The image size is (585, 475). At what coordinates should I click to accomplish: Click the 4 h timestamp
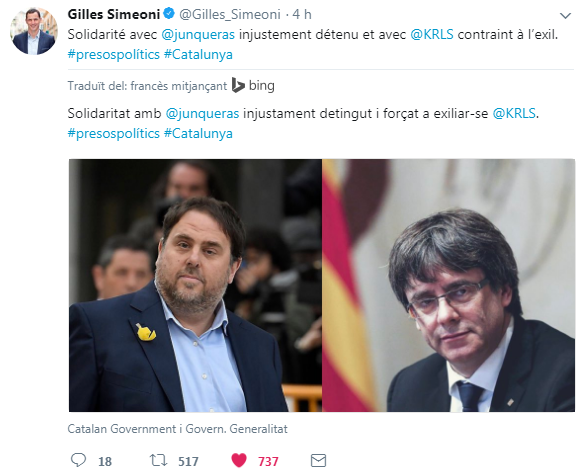(302, 15)
